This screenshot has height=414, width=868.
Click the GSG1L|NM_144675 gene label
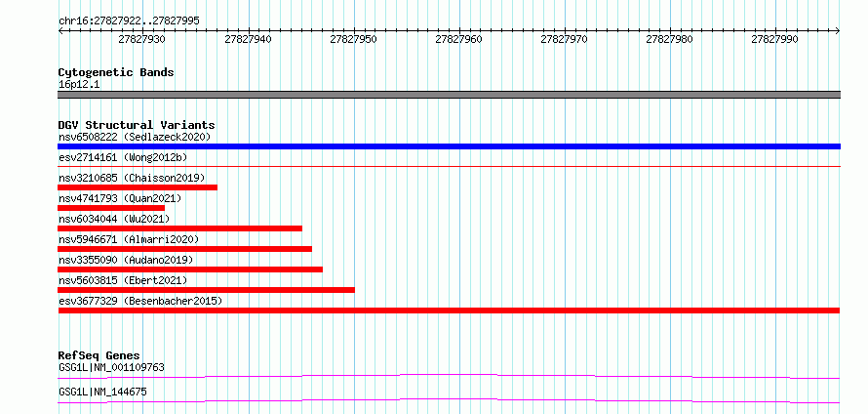(102, 392)
